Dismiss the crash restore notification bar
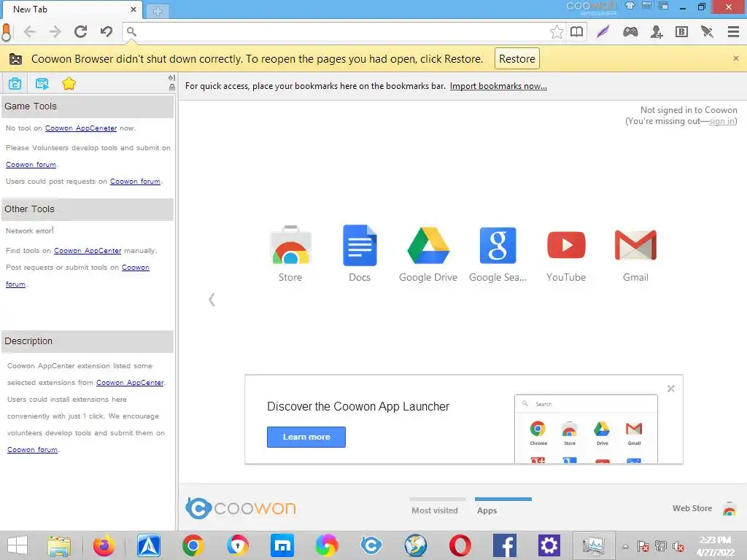 coord(735,58)
